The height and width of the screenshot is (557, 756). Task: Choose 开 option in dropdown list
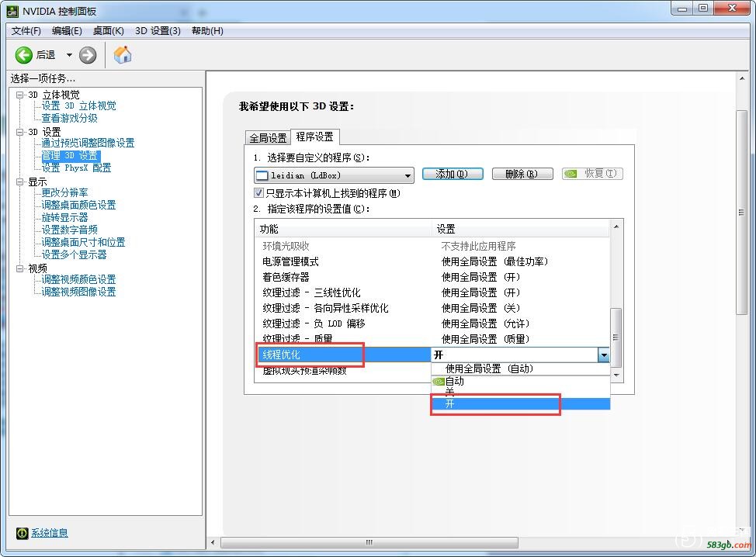pyautogui.click(x=521, y=403)
